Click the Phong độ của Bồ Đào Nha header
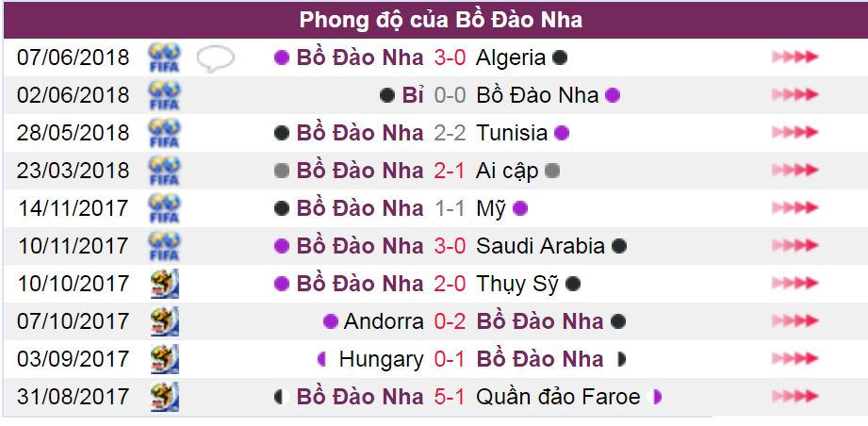The height and width of the screenshot is (426, 868). tap(441, 20)
